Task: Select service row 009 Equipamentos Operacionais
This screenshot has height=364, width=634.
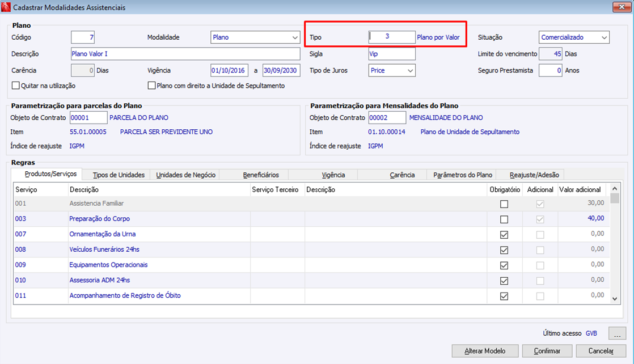Action: 311,265
